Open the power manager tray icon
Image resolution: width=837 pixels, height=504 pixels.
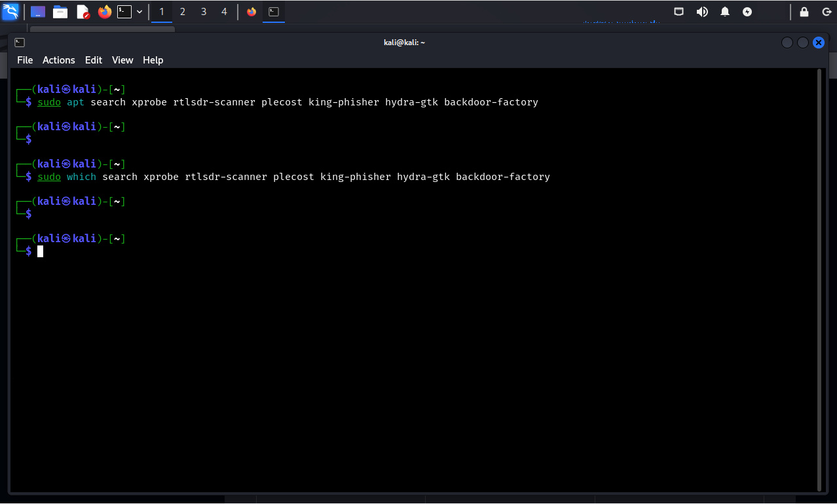point(747,12)
